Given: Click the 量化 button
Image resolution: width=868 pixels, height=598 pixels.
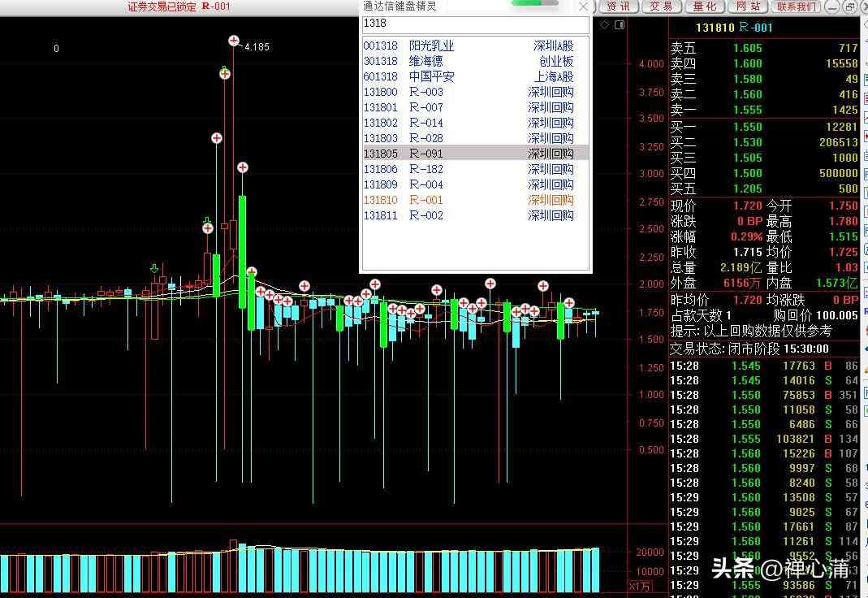Looking at the screenshot, I should 705,6.
